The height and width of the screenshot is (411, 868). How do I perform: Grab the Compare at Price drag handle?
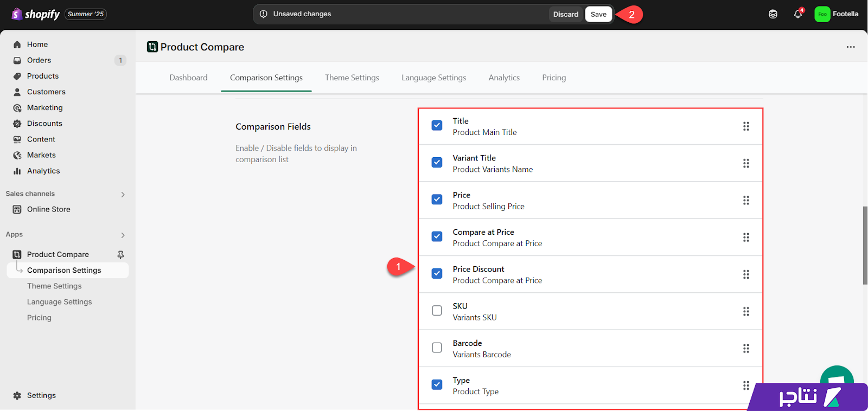746,237
